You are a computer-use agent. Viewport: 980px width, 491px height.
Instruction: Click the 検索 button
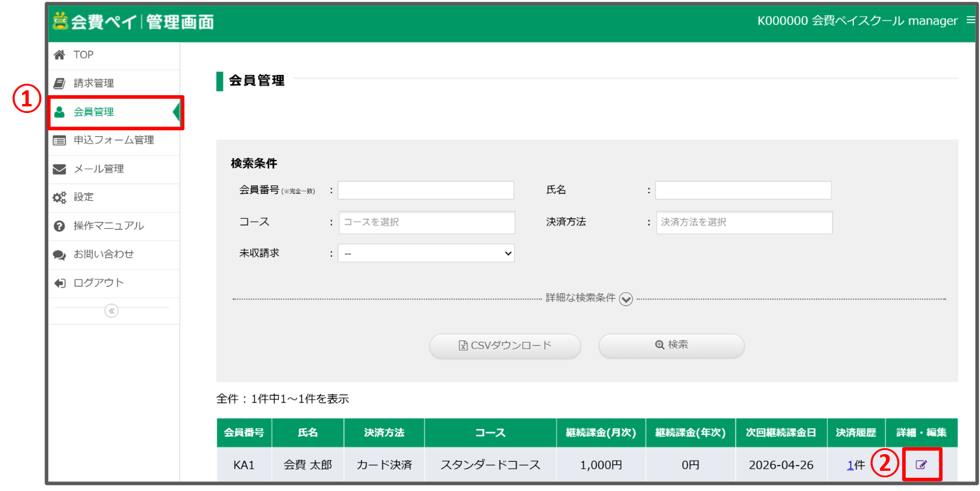(x=671, y=346)
